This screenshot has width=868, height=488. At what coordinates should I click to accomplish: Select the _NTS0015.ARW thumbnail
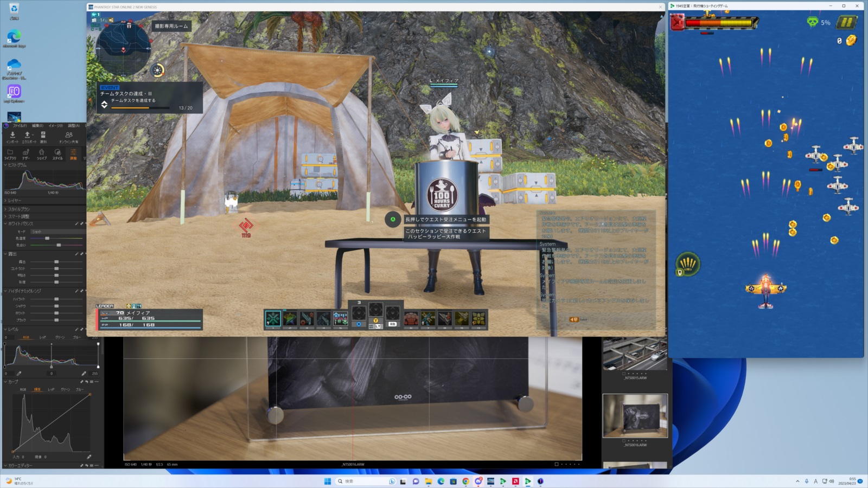pyautogui.click(x=635, y=354)
